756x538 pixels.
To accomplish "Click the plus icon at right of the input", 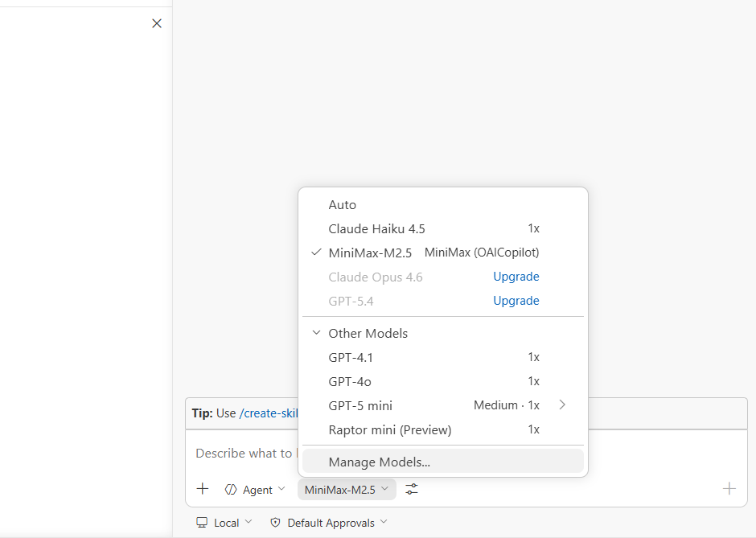I will pyautogui.click(x=729, y=488).
